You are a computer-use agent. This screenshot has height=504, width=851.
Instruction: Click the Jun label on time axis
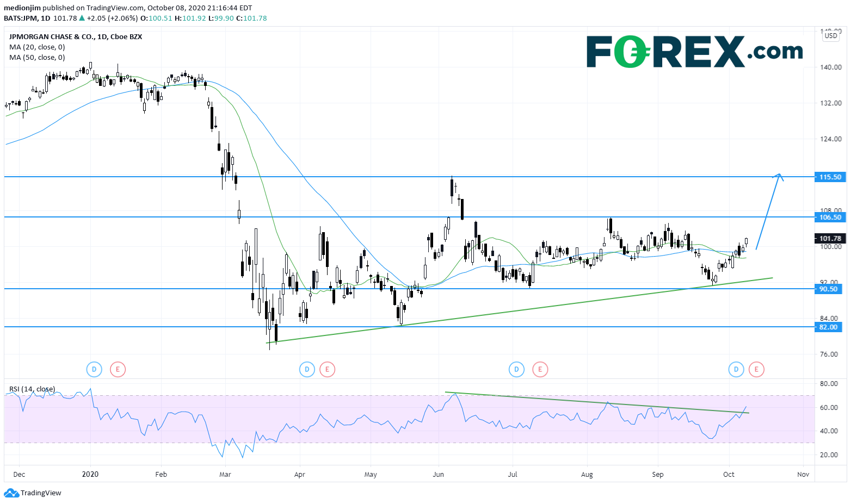click(438, 475)
